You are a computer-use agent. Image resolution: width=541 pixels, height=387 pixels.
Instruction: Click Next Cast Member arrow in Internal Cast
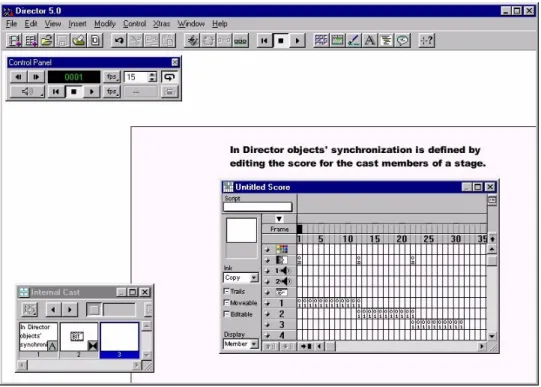(x=70, y=309)
